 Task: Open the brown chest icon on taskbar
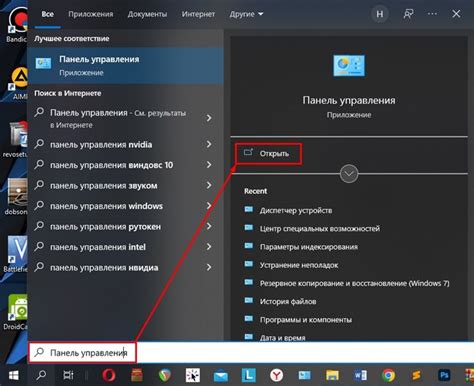137,375
